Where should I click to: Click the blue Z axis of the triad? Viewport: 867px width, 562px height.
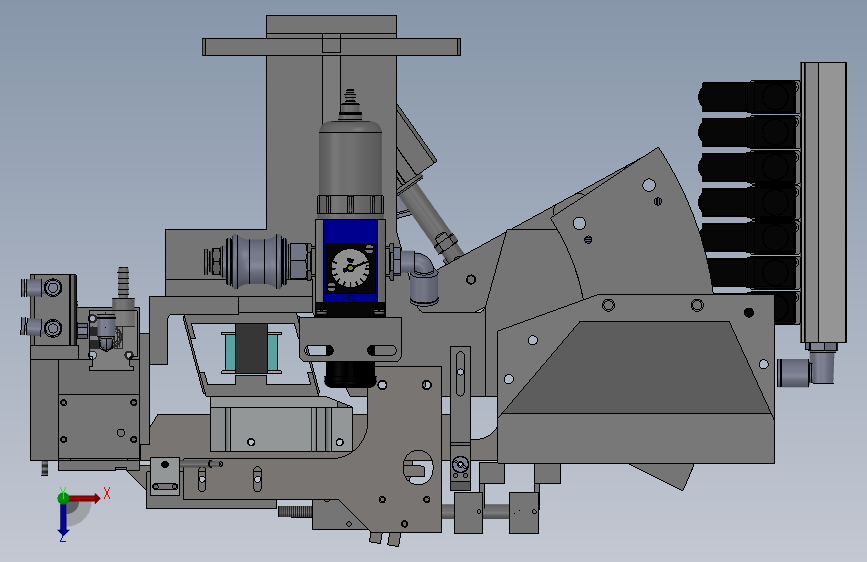(63, 519)
